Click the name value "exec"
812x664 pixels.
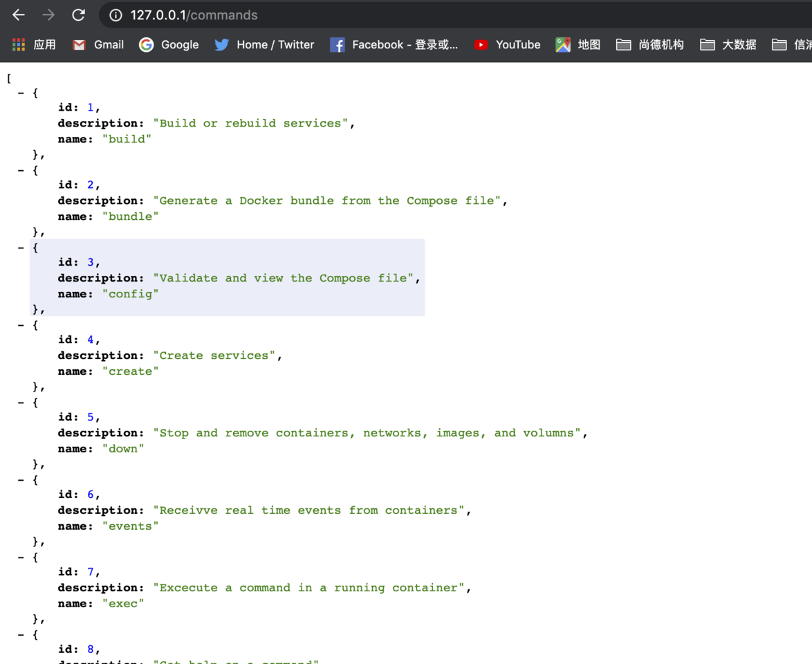tap(123, 603)
